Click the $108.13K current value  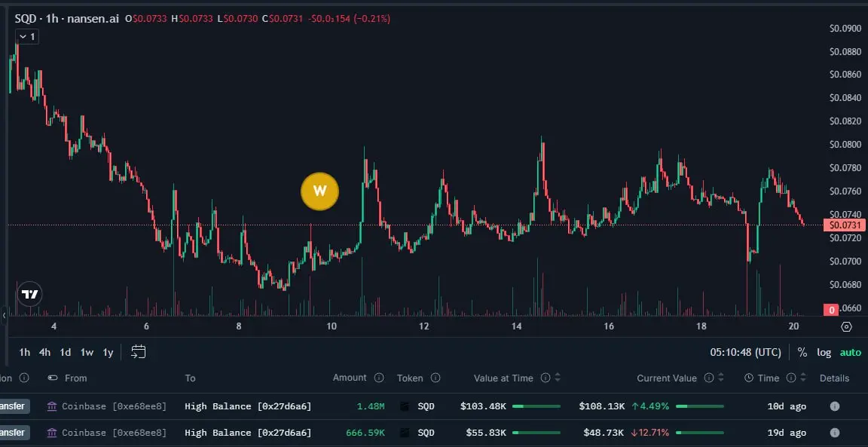[602, 406]
